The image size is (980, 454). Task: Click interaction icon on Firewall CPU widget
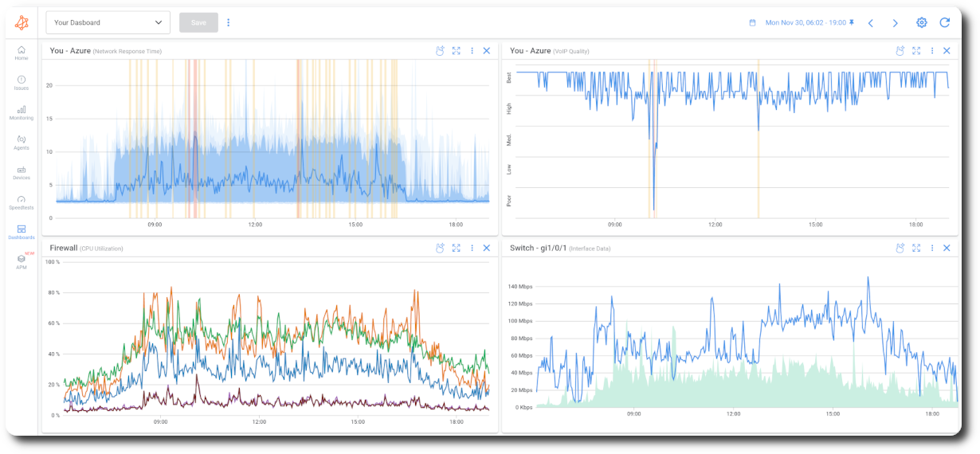pyautogui.click(x=440, y=248)
